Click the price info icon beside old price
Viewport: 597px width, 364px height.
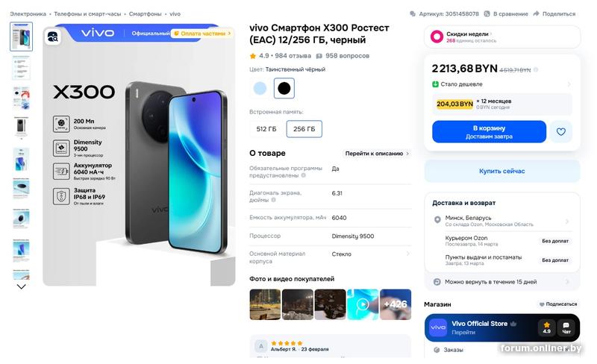[x=536, y=69]
